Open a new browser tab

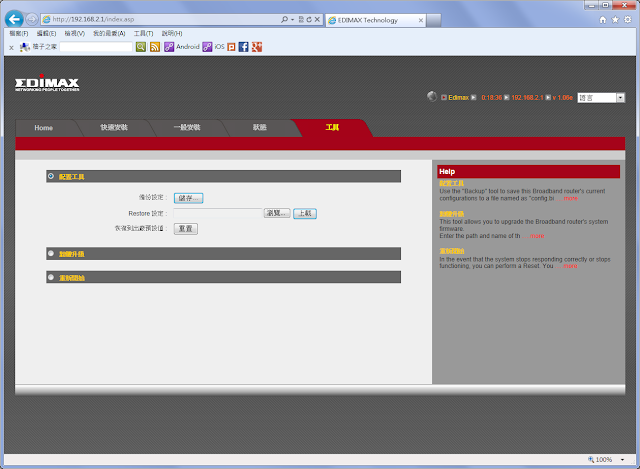[x=433, y=20]
